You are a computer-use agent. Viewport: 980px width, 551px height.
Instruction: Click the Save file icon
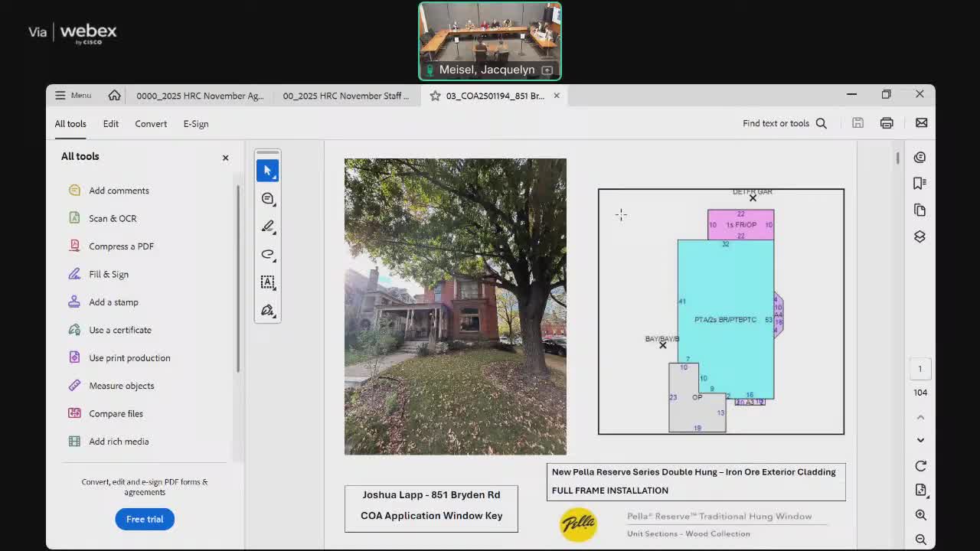point(857,122)
